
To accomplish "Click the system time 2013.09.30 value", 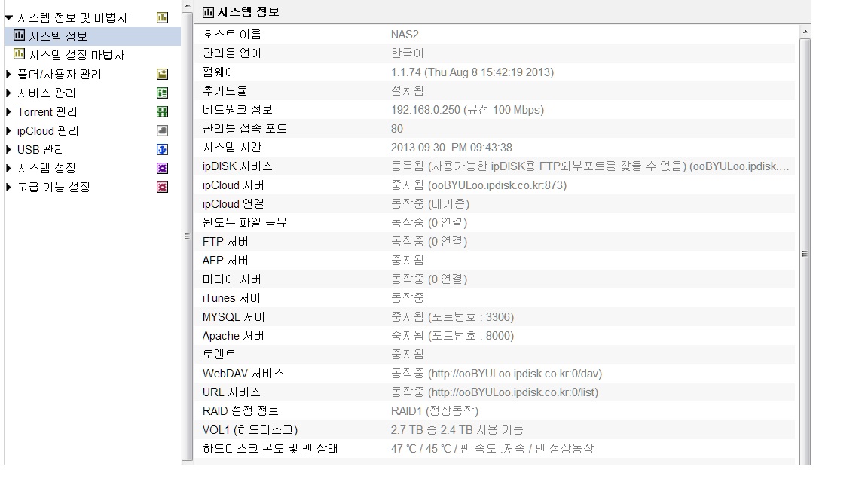I will pyautogui.click(x=451, y=148).
